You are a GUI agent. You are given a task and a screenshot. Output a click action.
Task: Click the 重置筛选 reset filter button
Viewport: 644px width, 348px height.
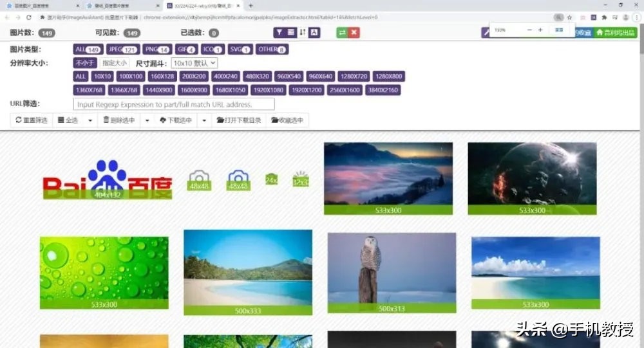coord(32,120)
